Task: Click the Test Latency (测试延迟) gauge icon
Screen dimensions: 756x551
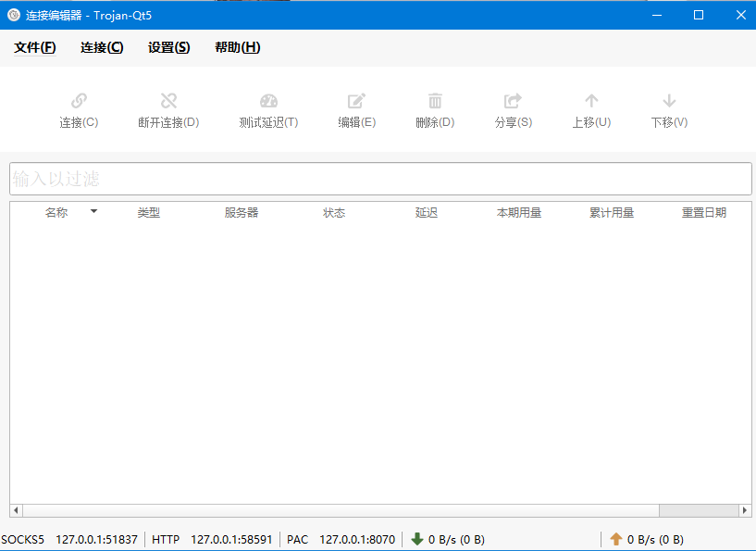Action: tap(268, 101)
